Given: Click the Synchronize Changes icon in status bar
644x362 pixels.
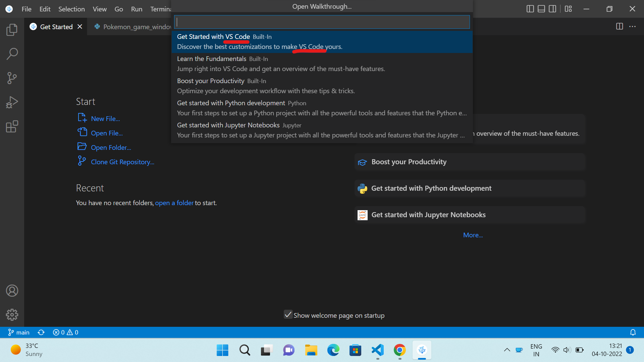Looking at the screenshot, I should point(41,332).
